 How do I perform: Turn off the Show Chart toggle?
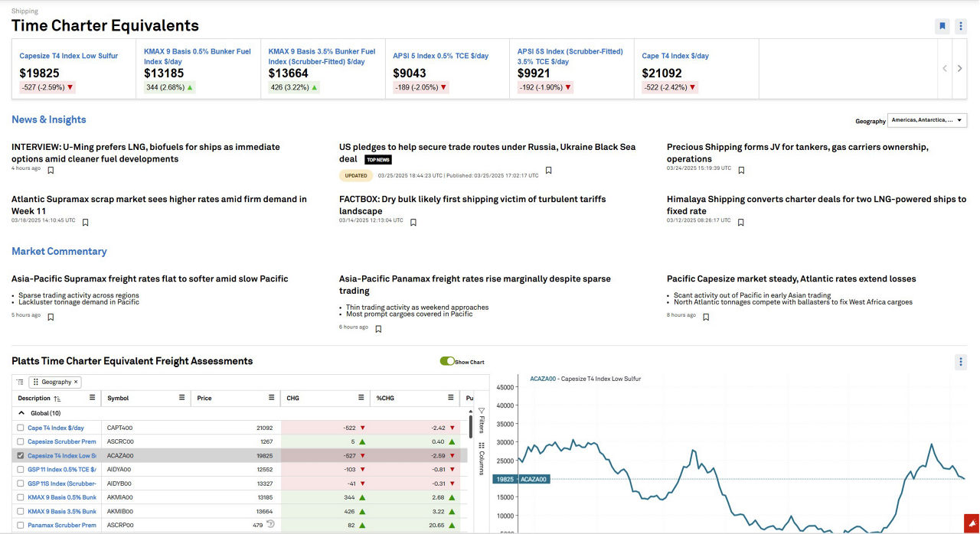tap(447, 361)
